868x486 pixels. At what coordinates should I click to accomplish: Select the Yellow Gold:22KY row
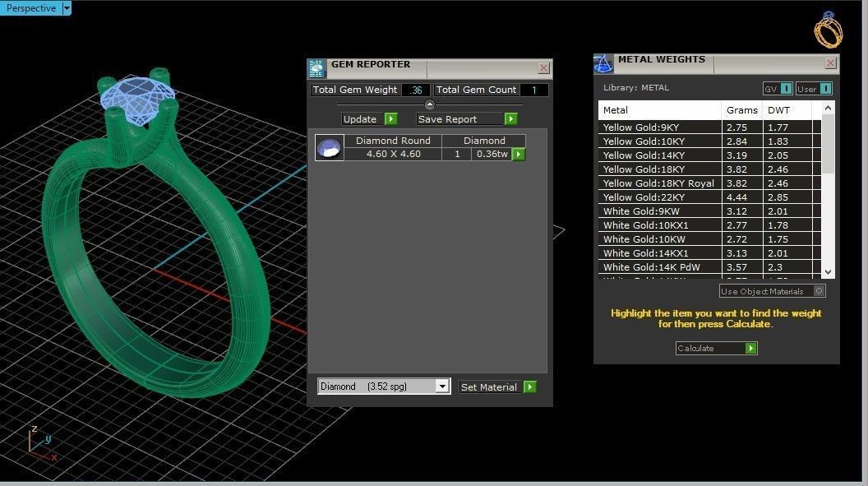[709, 197]
